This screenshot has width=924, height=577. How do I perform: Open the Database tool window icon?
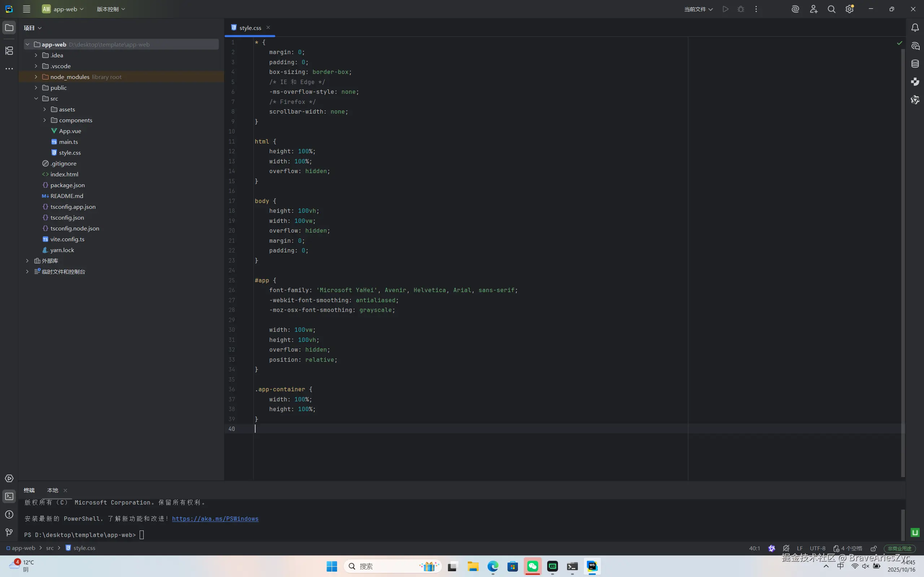(x=915, y=64)
